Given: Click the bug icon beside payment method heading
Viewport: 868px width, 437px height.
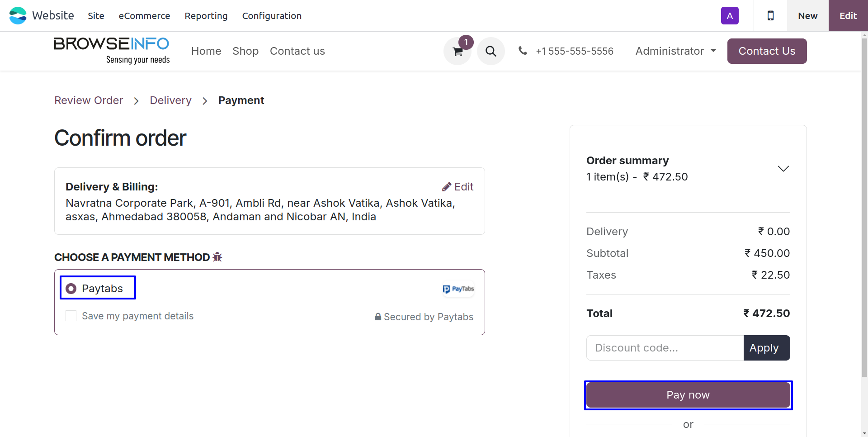Looking at the screenshot, I should pos(217,257).
